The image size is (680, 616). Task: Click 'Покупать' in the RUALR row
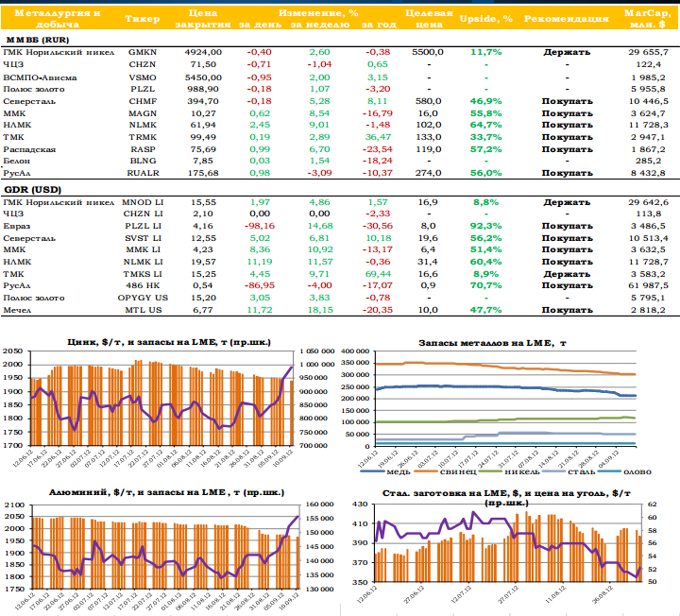(567, 173)
